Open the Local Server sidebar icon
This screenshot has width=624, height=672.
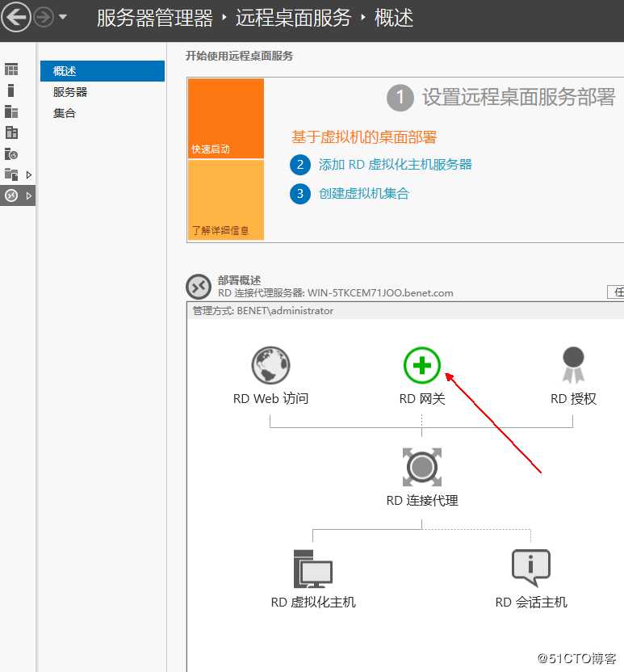coord(11,90)
